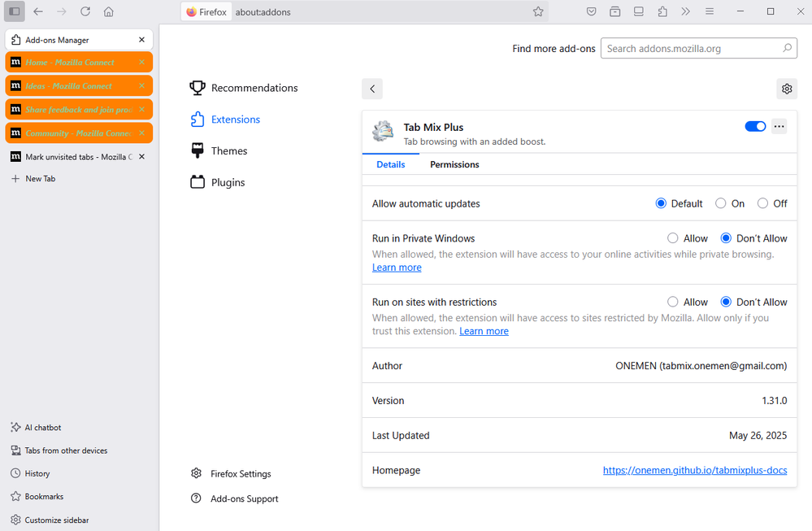Open Firefox Settings link
812x531 pixels.
coord(231,473)
